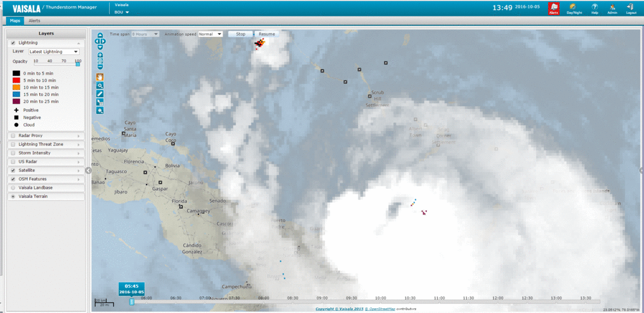
Task: Open the Animation speed dropdown
Action: coord(210,34)
